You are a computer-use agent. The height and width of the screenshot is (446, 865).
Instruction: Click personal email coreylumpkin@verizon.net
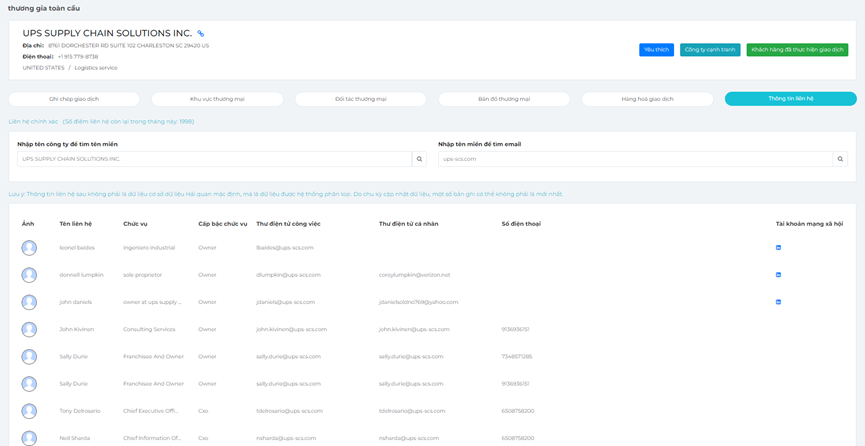click(x=414, y=275)
